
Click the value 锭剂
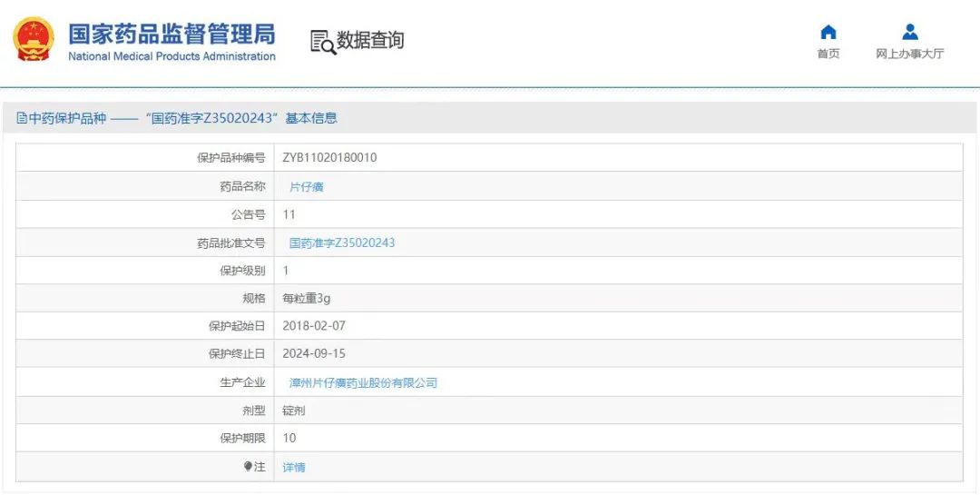click(294, 411)
